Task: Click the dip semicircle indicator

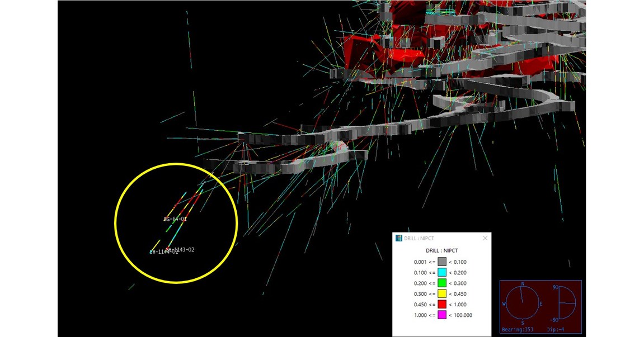Action: click(x=566, y=303)
